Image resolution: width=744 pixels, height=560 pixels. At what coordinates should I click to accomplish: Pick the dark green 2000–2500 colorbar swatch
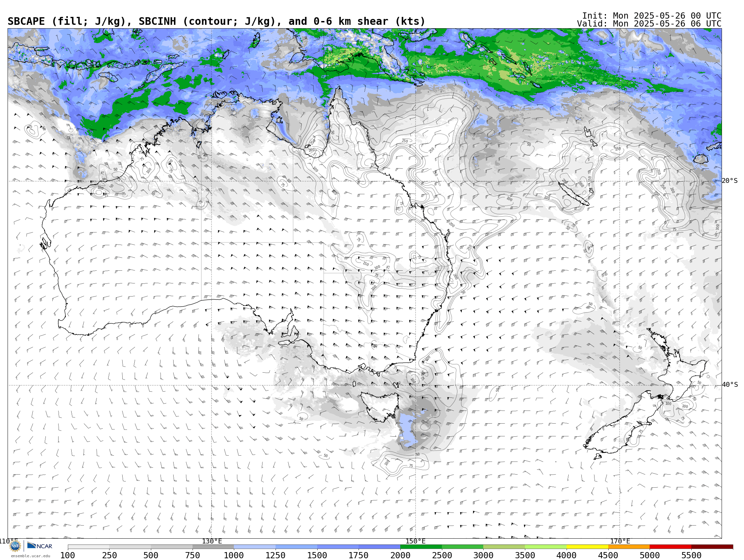421,547
